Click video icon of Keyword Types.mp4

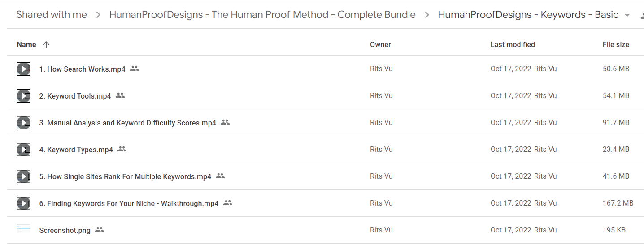(x=24, y=150)
